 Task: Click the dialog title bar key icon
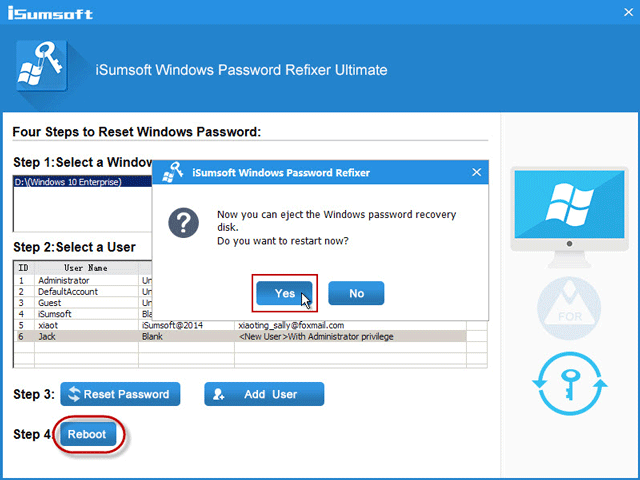pos(173,172)
